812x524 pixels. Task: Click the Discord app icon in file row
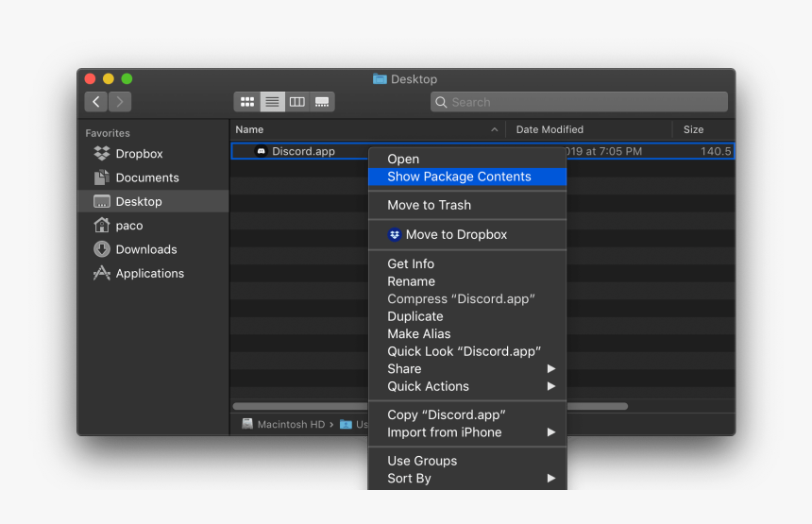click(261, 151)
